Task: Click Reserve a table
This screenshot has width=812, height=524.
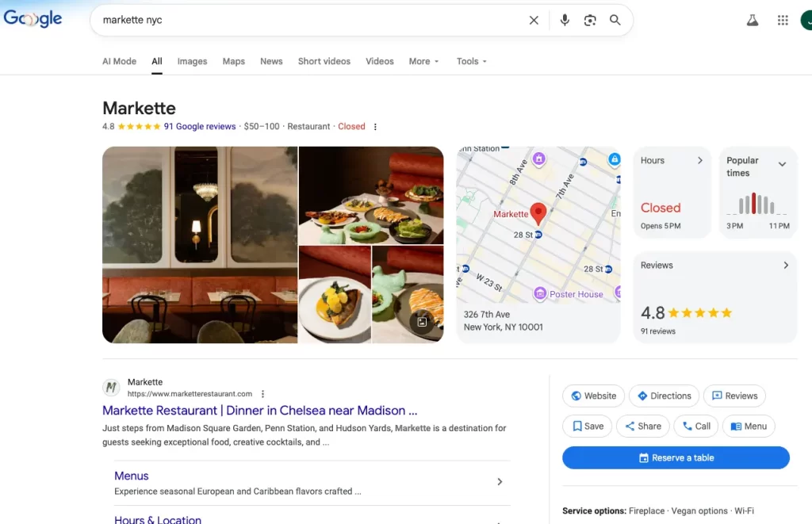Action: 676,457
